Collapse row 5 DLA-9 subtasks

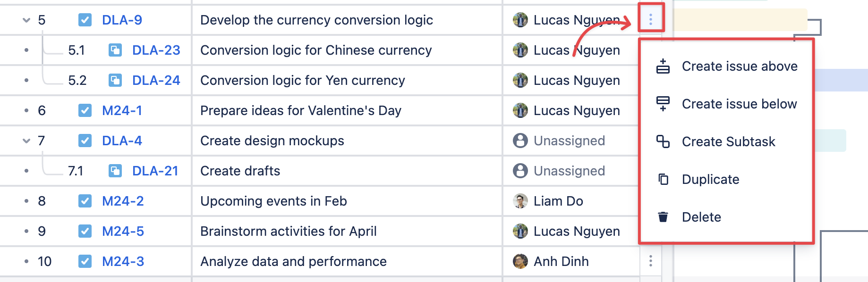(26, 20)
